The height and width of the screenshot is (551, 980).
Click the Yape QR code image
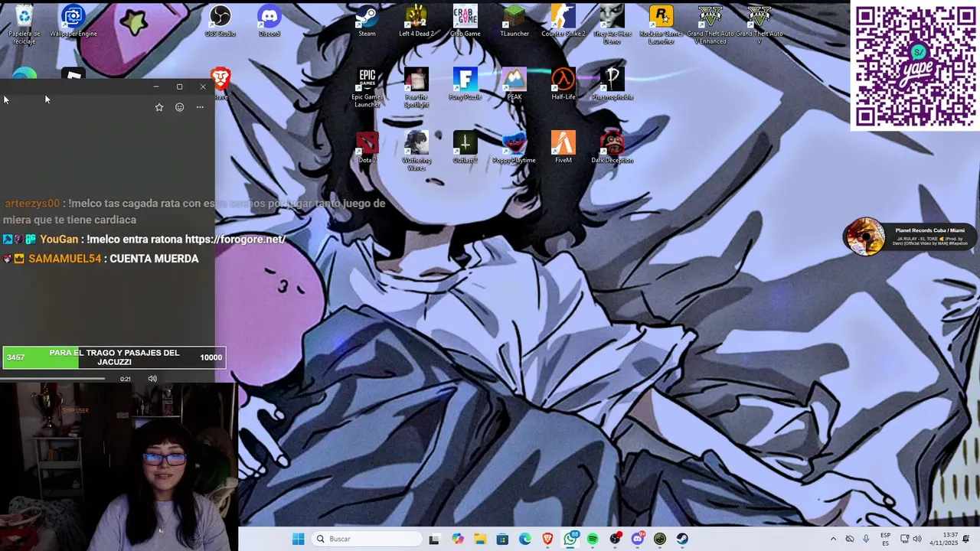(915, 66)
